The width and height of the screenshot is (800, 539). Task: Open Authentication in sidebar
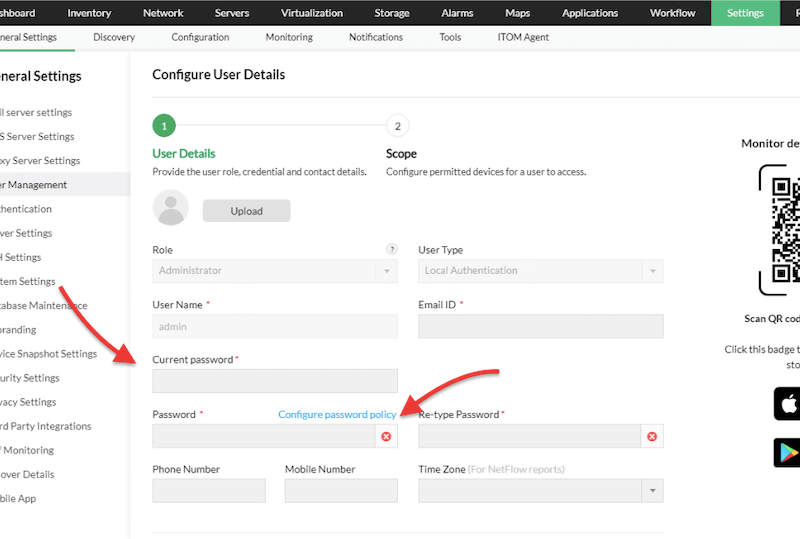coord(26,209)
